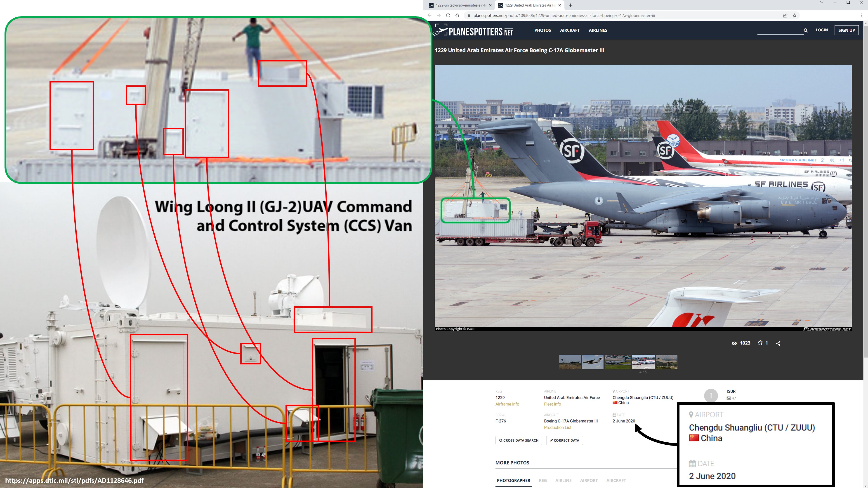The height and width of the screenshot is (488, 868).
Task: Click the CORRECT DATA button
Action: [x=564, y=441]
